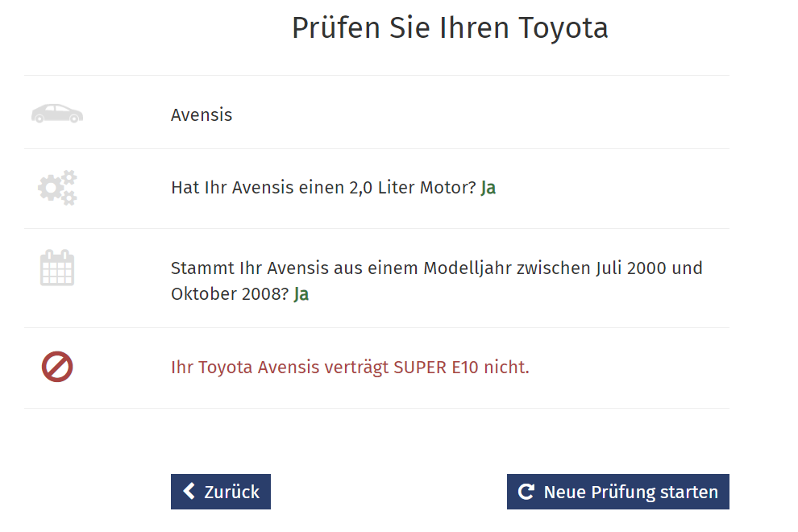Viewport: 798px width, 532px height.
Task: Click the red prohibition sign icon
Action: click(57, 367)
